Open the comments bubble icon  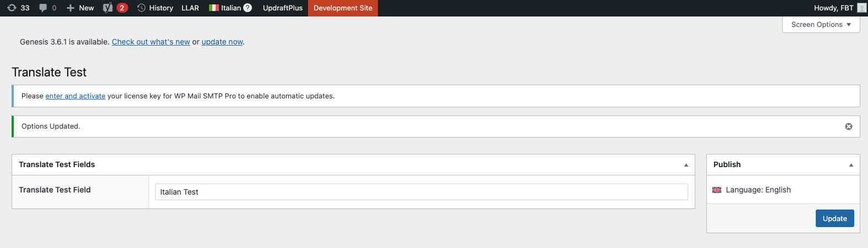43,8
